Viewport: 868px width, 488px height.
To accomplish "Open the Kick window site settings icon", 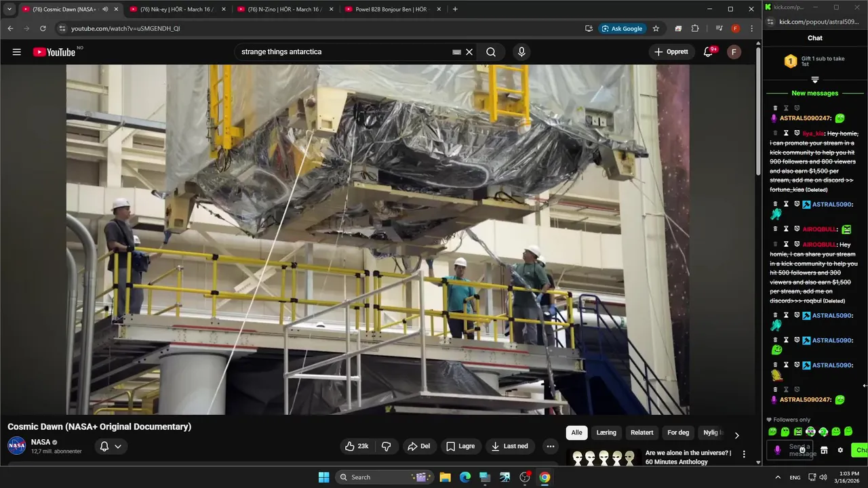I will point(770,22).
